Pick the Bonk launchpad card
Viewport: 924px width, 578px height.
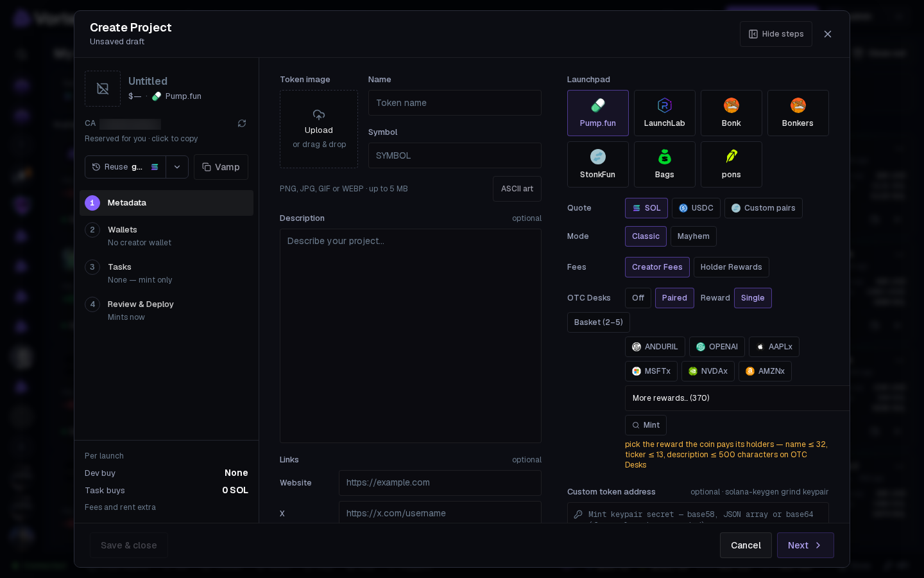tap(732, 113)
